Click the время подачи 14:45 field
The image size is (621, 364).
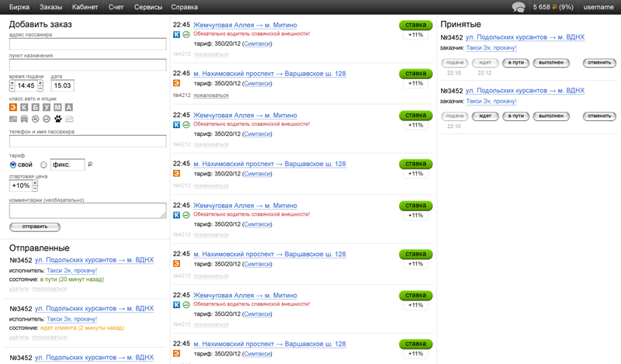click(26, 85)
